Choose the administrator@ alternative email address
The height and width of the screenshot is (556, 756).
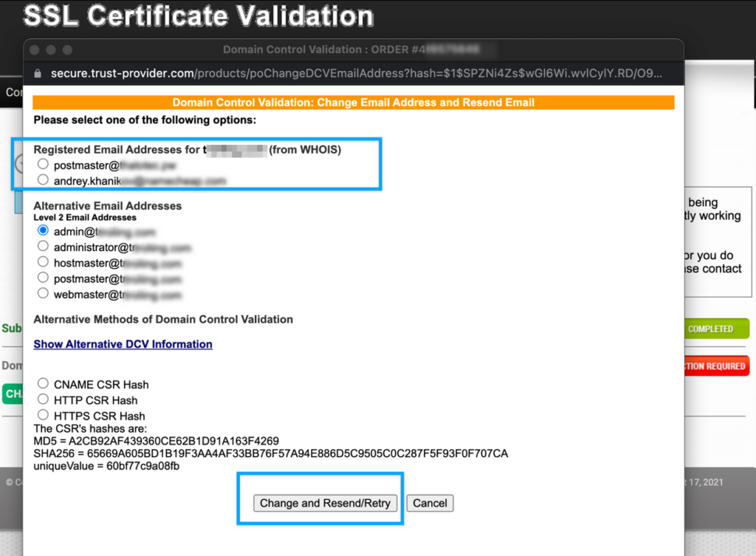(x=42, y=247)
